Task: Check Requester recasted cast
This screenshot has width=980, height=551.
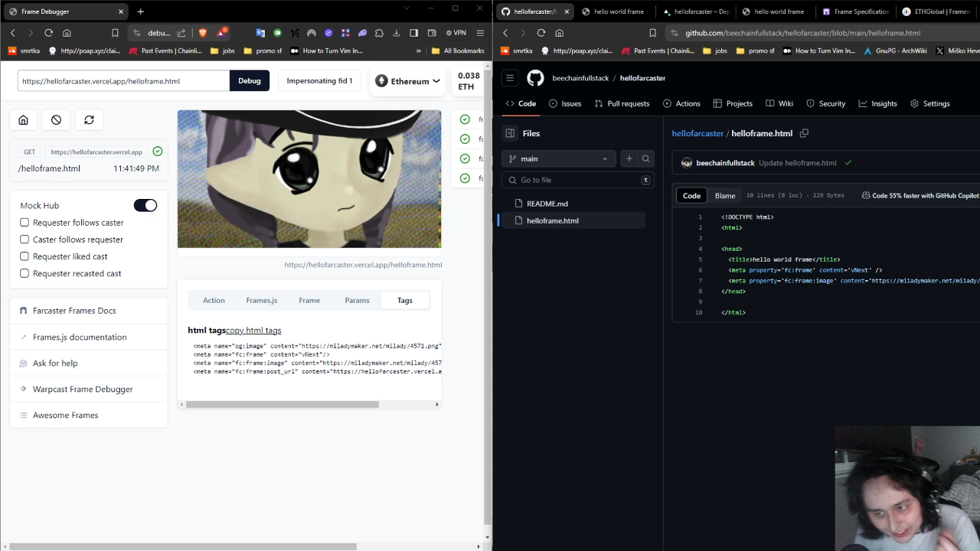Action: [24, 273]
